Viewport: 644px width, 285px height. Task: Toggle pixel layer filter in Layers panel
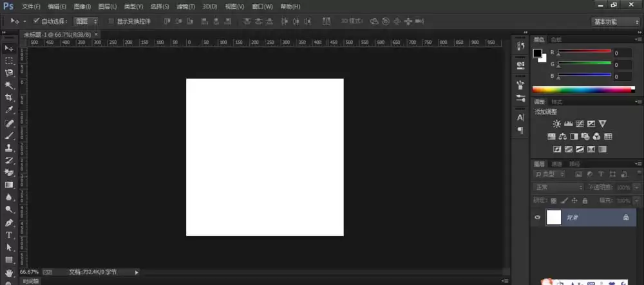(x=579, y=174)
